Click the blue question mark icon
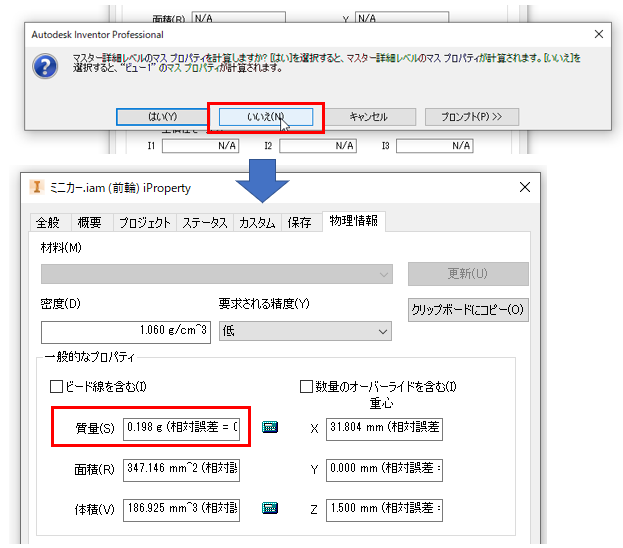The image size is (623, 548). click(x=45, y=66)
